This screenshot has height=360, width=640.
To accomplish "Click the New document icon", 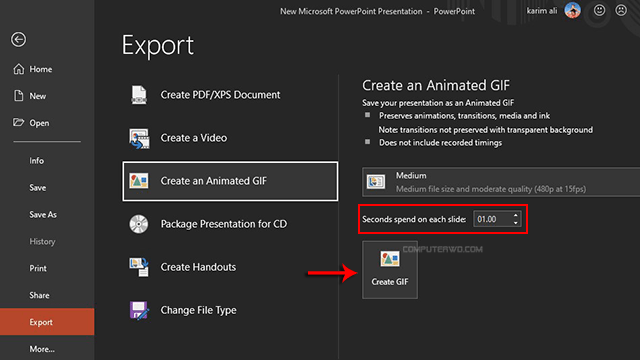I will 18,96.
